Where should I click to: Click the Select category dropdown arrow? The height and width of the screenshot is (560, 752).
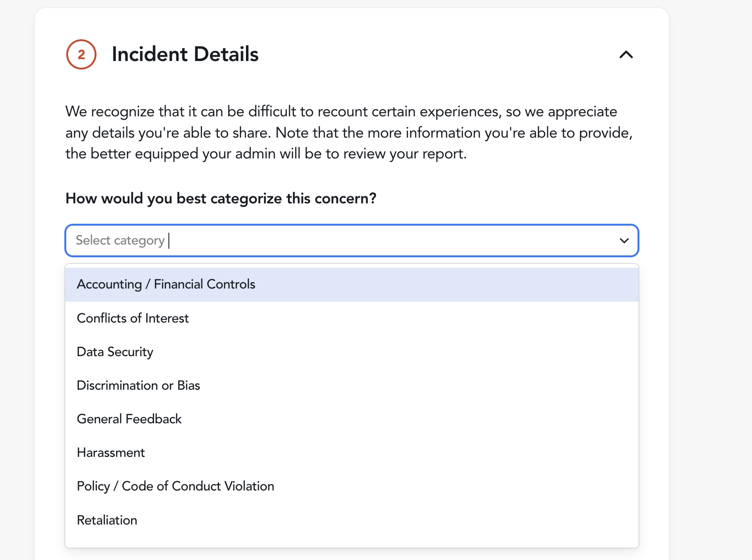coord(624,241)
